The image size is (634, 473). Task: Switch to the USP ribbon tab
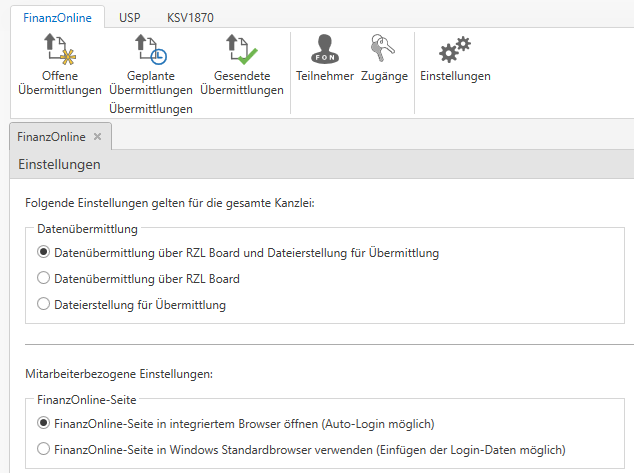129,17
